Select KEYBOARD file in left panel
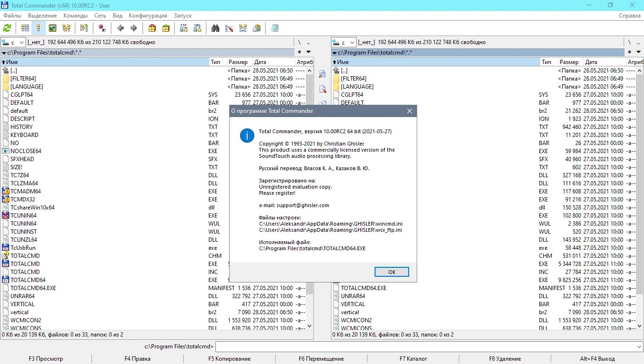The image size is (644, 364). [25, 135]
